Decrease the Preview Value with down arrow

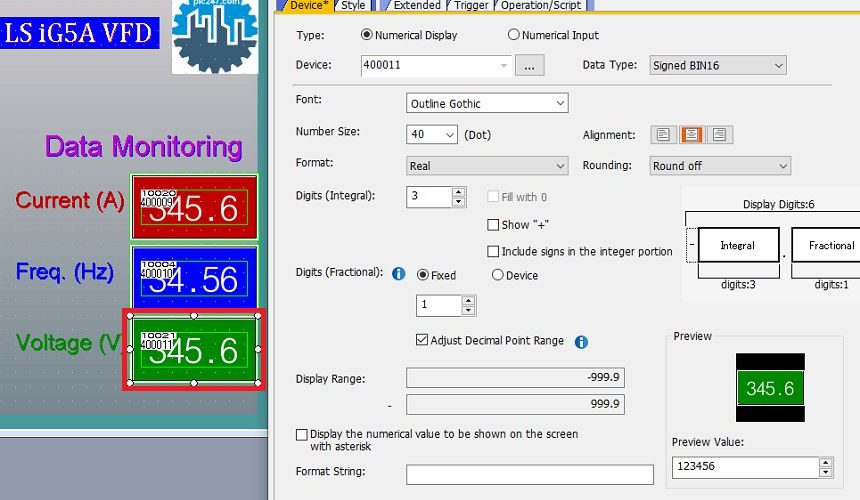[x=825, y=472]
